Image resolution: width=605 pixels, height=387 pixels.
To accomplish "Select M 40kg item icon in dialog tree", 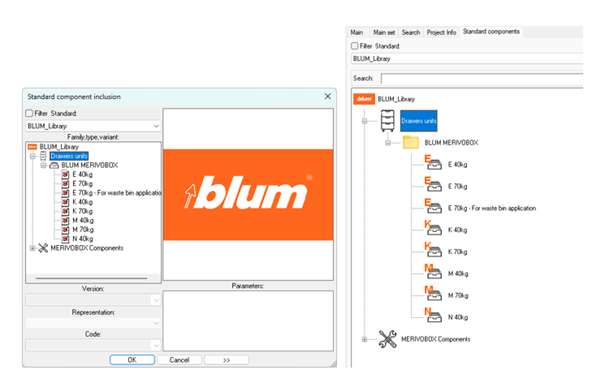I will tap(65, 220).
